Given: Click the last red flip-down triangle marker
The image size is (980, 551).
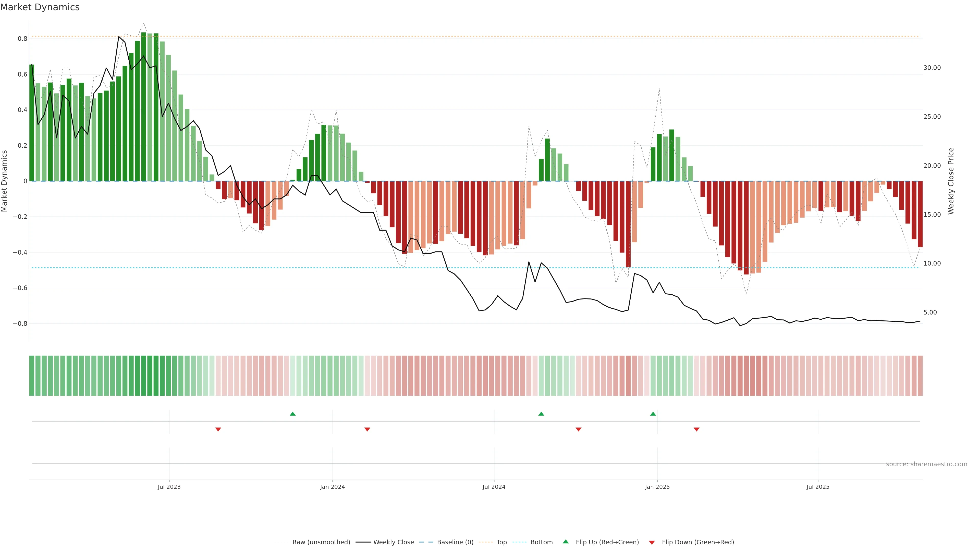Looking at the screenshot, I should point(696,429).
